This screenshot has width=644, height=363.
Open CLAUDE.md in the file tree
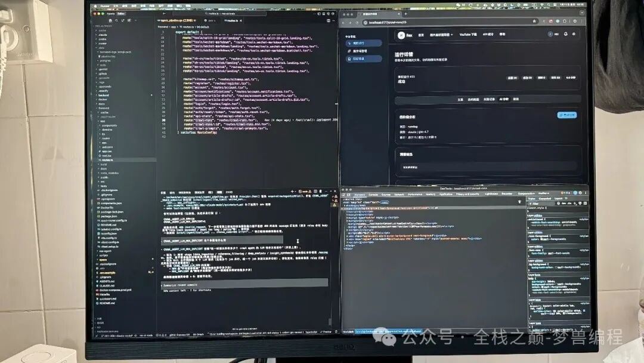tap(106, 286)
